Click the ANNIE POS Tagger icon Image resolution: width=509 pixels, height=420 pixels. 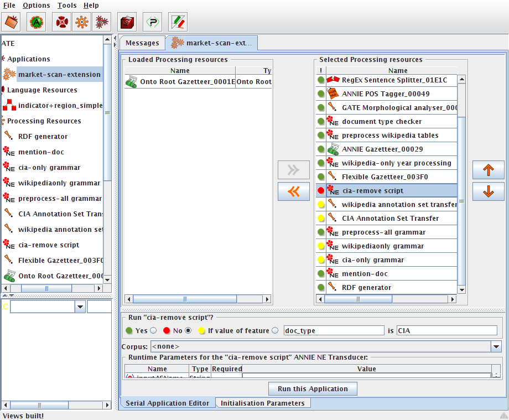pos(333,94)
